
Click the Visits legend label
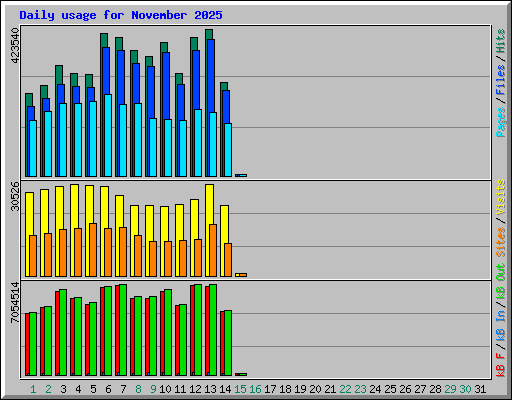point(501,198)
